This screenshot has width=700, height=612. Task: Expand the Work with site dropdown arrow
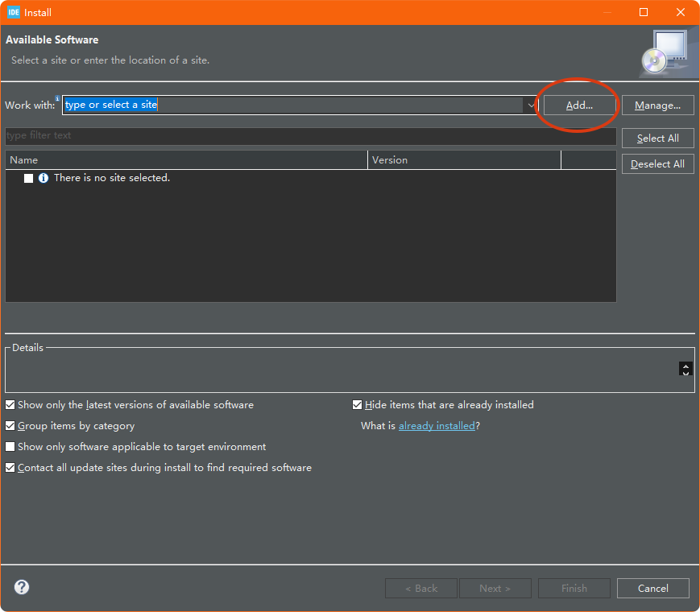531,105
